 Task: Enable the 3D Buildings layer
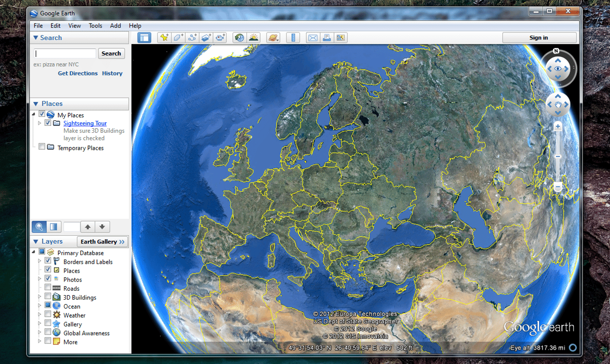48,297
